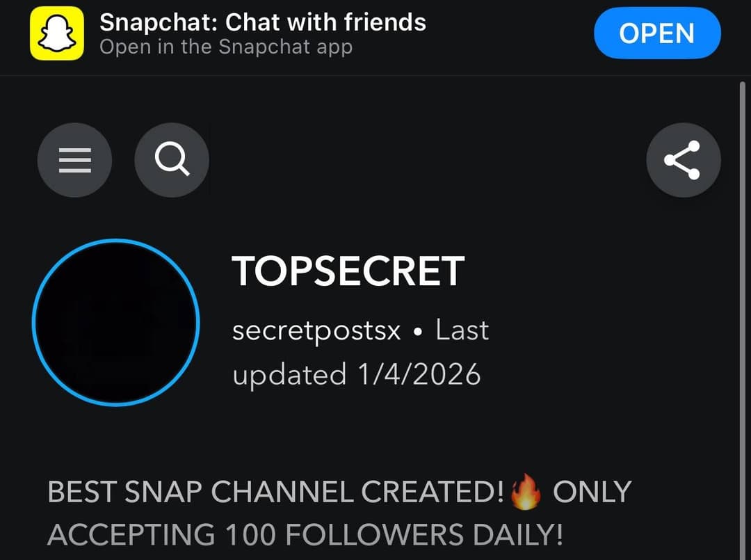Image resolution: width=751 pixels, height=560 pixels.
Task: Click the TOPSECRET profile name heading
Action: [348, 271]
